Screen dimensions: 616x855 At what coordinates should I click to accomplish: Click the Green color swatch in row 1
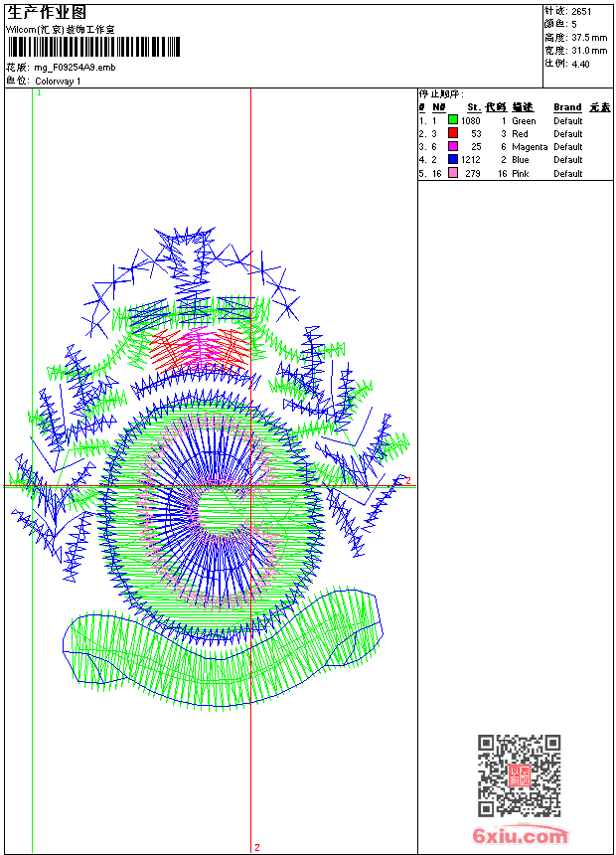[452, 119]
